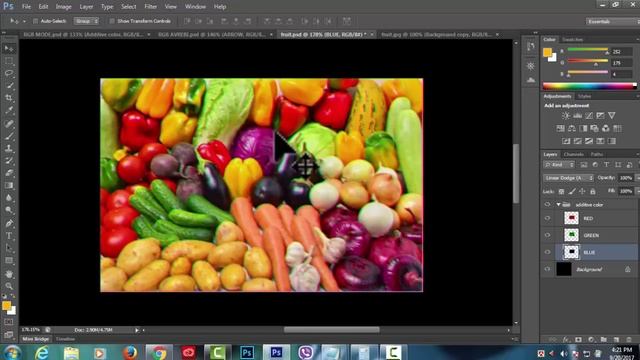This screenshot has width=640, height=360.
Task: Open the Layer menu
Action: [86, 7]
